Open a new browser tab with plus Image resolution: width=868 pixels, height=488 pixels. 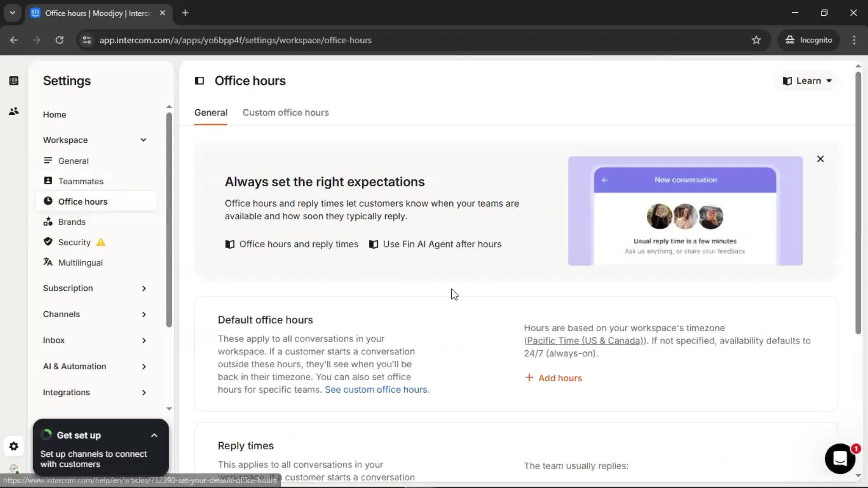[x=185, y=13]
